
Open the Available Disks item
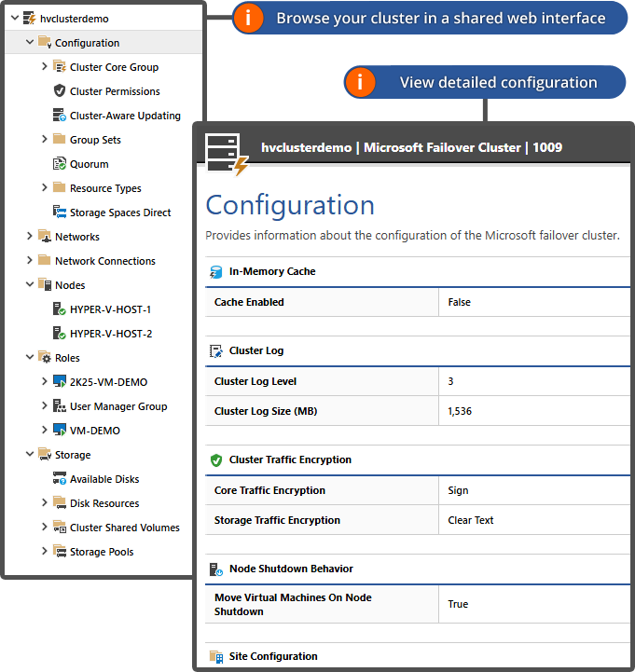(x=104, y=479)
